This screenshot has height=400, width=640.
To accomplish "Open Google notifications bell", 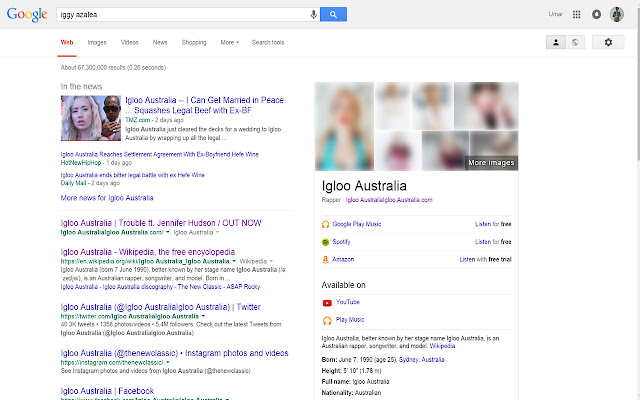I will tap(596, 14).
